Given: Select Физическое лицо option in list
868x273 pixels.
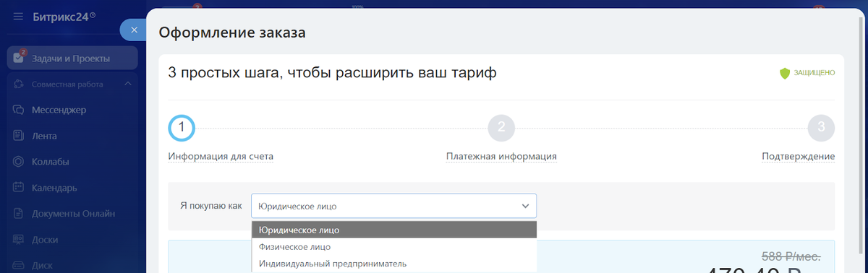Looking at the screenshot, I should 393,247.
